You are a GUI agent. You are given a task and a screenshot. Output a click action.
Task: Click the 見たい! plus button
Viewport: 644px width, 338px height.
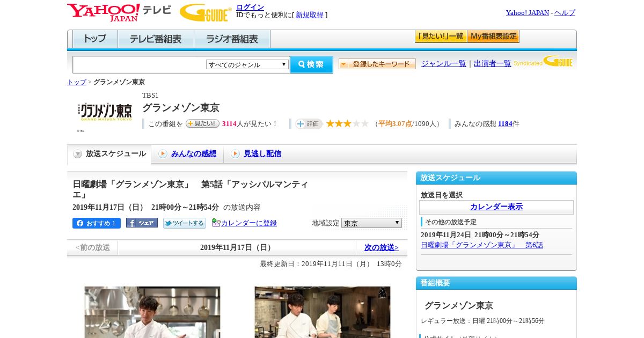pyautogui.click(x=202, y=123)
